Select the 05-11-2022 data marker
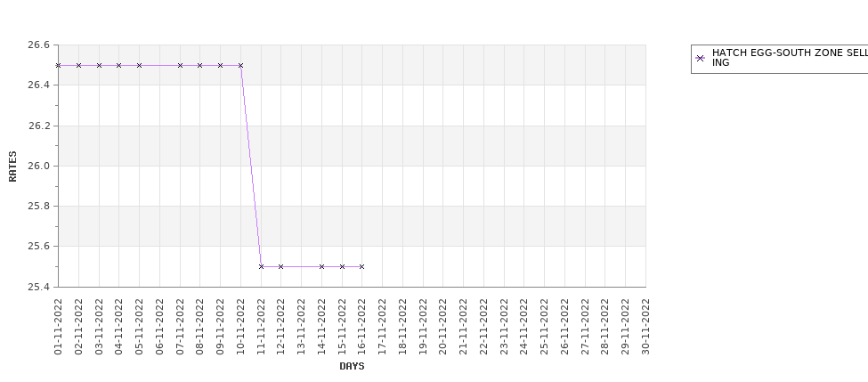Screen dimensions: 868x382 (x=140, y=65)
